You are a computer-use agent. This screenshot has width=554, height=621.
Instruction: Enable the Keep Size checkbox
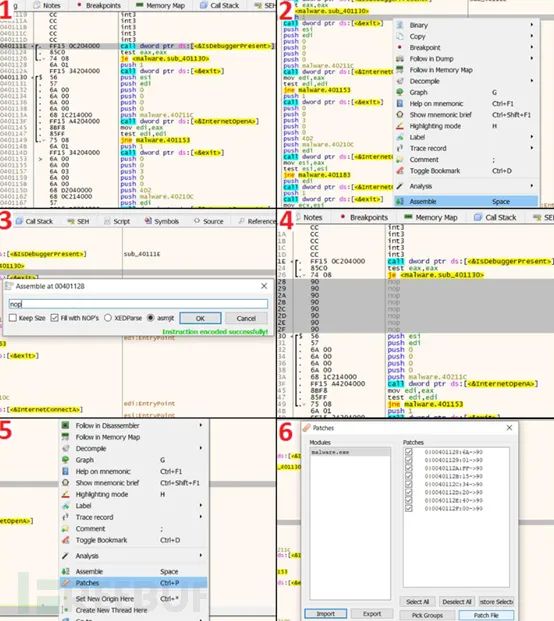click(13, 318)
